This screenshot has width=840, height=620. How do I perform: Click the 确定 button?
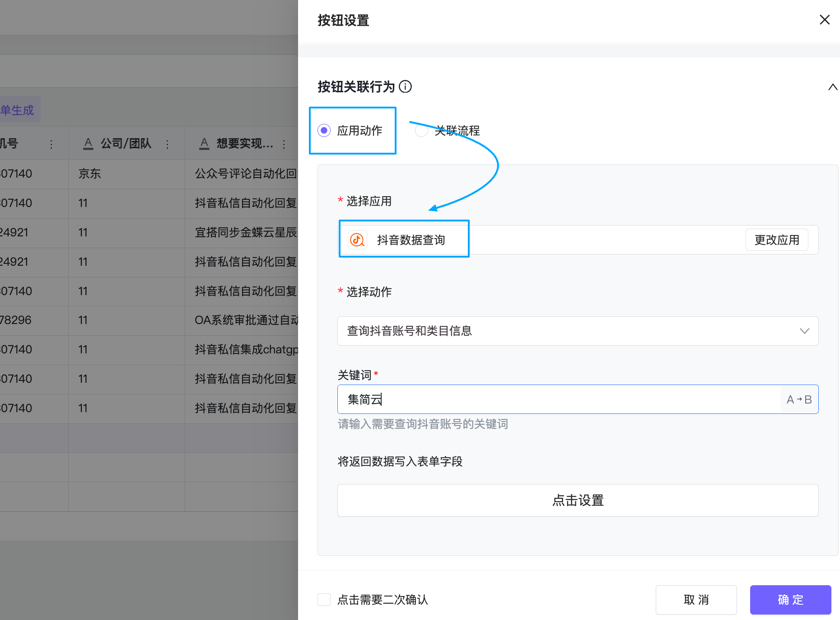[790, 600]
